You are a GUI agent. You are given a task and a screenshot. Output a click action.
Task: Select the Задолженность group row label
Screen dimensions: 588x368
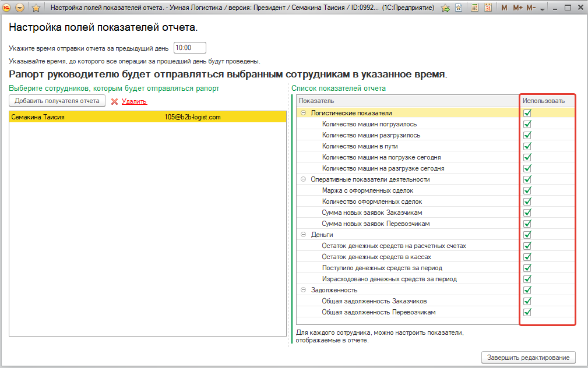point(334,290)
